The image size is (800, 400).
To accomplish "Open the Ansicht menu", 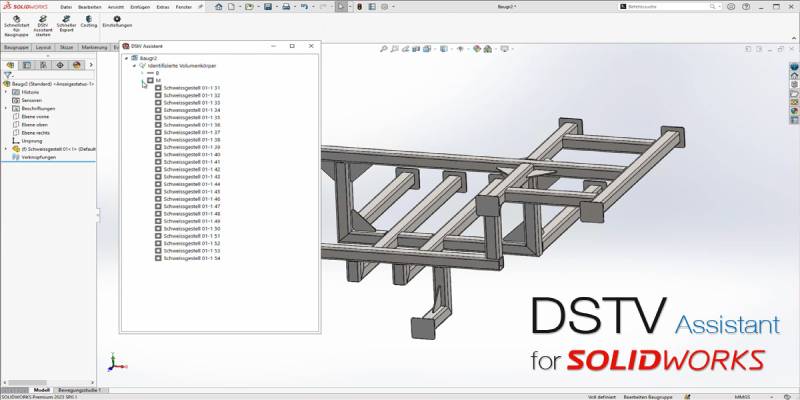I will point(116,7).
